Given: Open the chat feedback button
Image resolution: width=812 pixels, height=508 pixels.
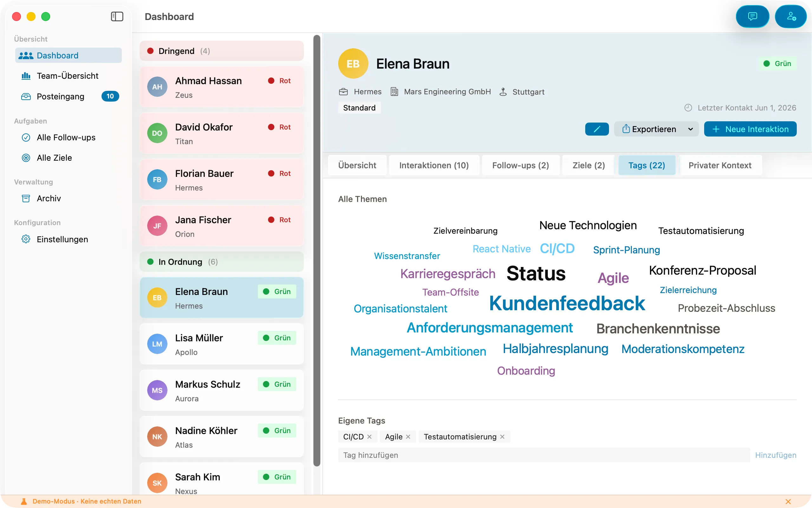Looking at the screenshot, I should pyautogui.click(x=752, y=17).
